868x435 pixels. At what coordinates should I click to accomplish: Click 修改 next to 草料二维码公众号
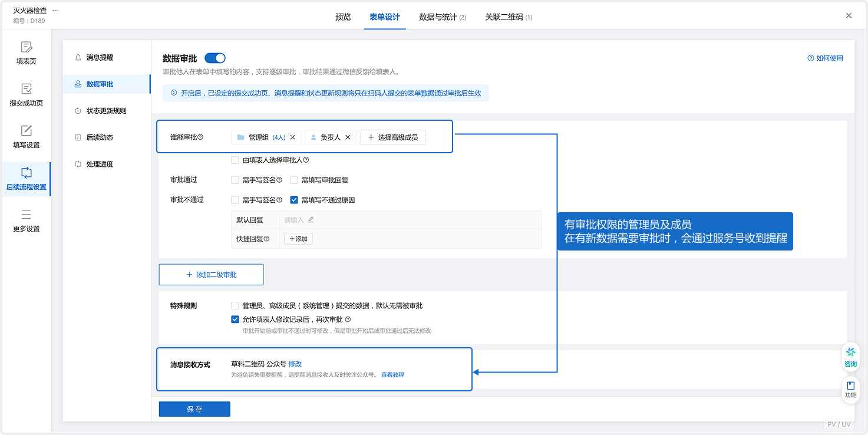pos(295,364)
